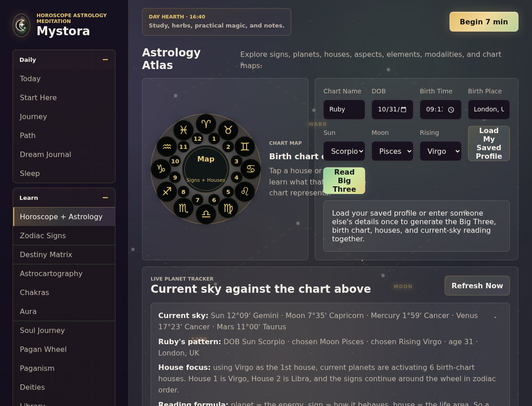Image resolution: width=532 pixels, height=406 pixels.
Task: Open Deities in the sidebar
Action: tap(64, 388)
